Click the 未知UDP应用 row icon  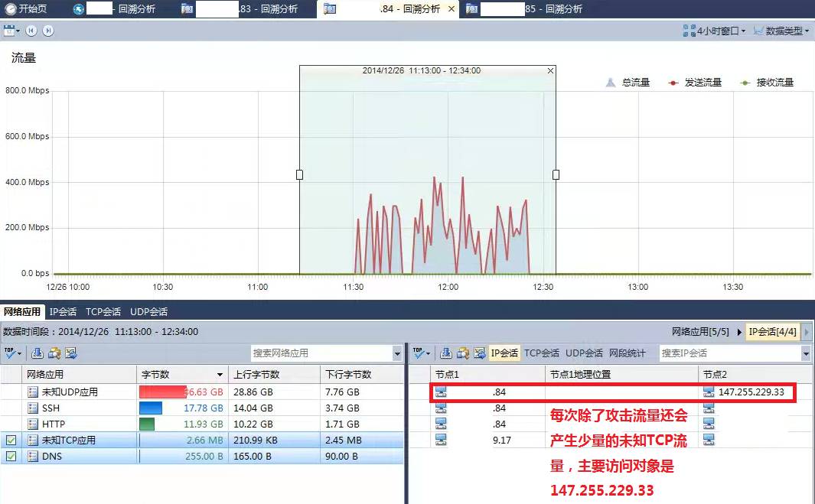point(33,392)
